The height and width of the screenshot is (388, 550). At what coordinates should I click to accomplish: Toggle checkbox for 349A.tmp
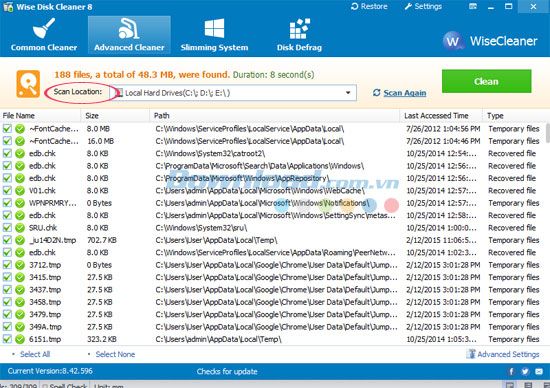point(7,327)
